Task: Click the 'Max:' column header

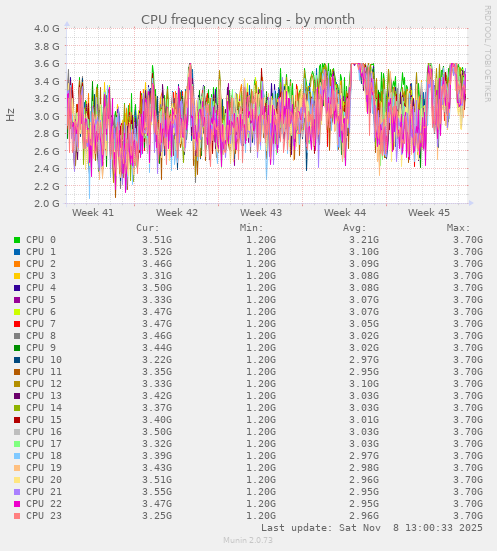Action: (x=459, y=228)
